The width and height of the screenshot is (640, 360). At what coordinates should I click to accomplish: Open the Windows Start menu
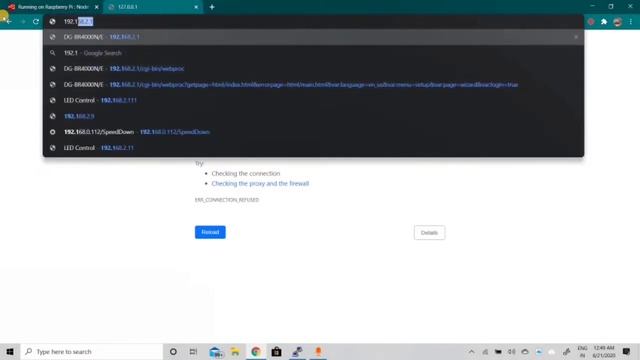(x=10, y=351)
